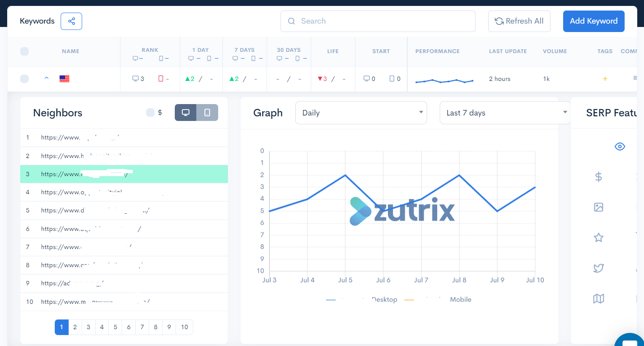The width and height of the screenshot is (644, 346).
Task: Toggle the Desktop series in the graph legend
Action: (361, 300)
